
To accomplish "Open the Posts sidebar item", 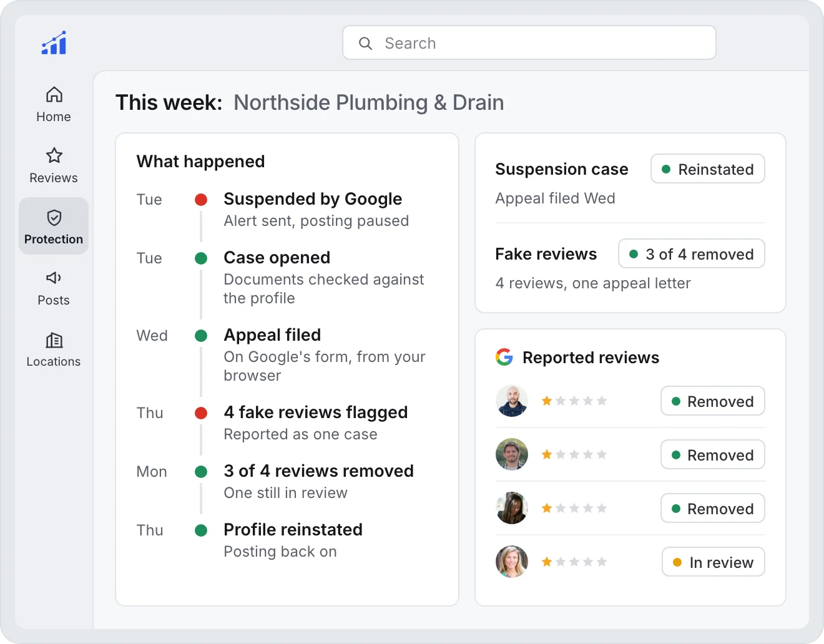I will tap(54, 288).
